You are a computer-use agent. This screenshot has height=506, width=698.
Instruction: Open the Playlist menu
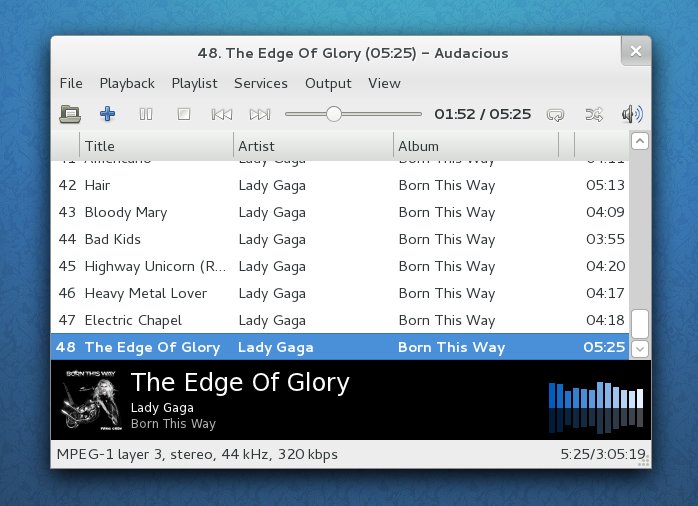point(195,83)
